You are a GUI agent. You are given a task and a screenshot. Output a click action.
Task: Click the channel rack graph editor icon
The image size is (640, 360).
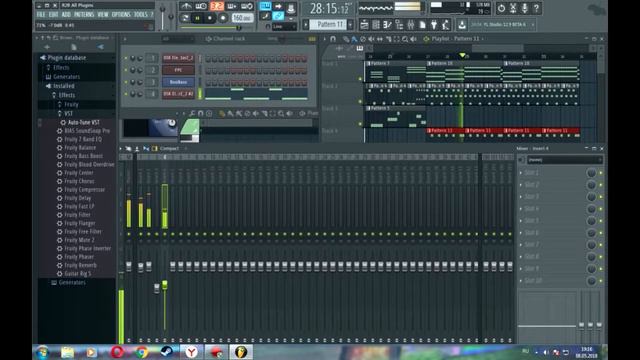point(312,39)
